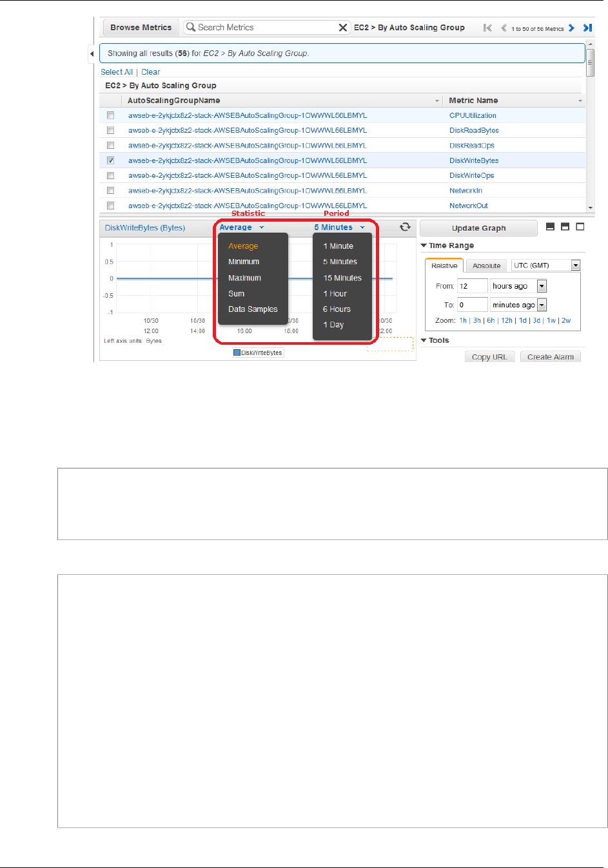The image size is (608, 868).
Task: Zoom graph to 1h
Action: 463,320
